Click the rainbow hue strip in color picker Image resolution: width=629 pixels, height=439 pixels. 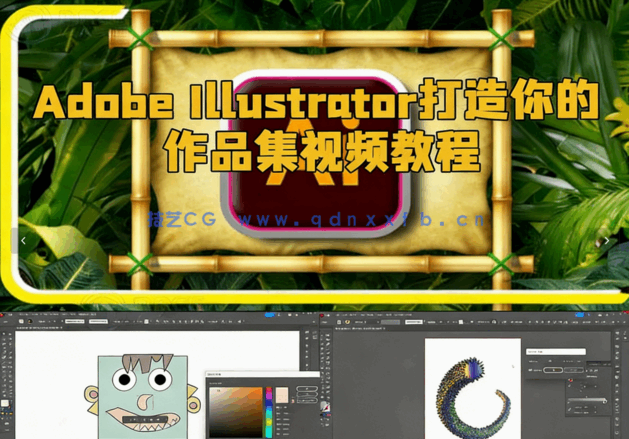(x=268, y=412)
